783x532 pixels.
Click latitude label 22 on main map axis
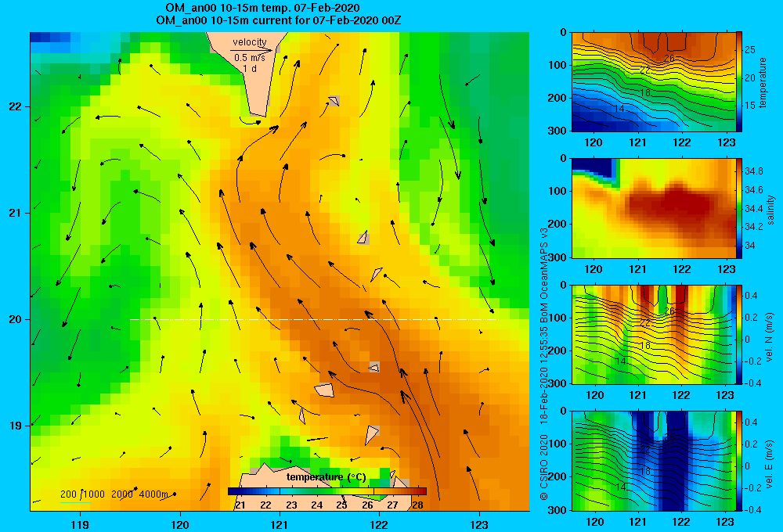click(x=15, y=106)
